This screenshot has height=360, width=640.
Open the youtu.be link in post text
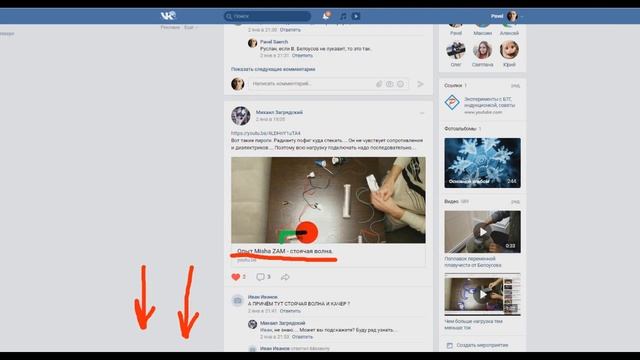point(266,133)
